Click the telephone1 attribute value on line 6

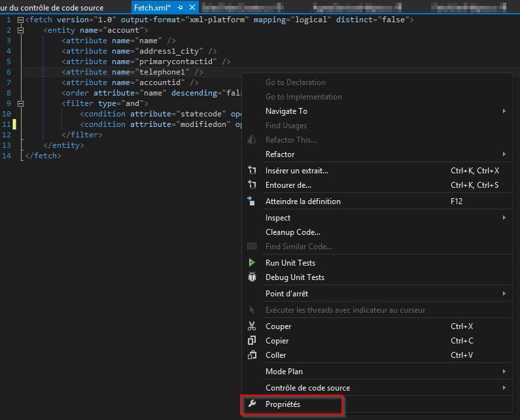(162, 72)
